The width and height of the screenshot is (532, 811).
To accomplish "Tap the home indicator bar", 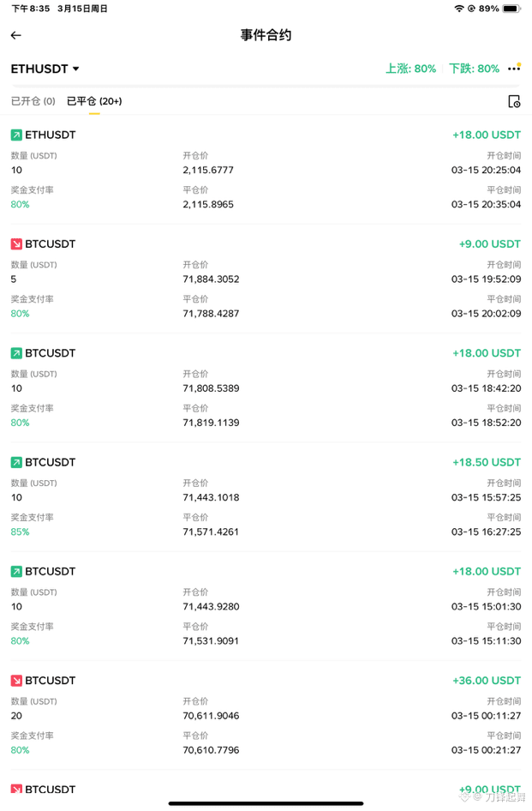I will pyautogui.click(x=266, y=803).
